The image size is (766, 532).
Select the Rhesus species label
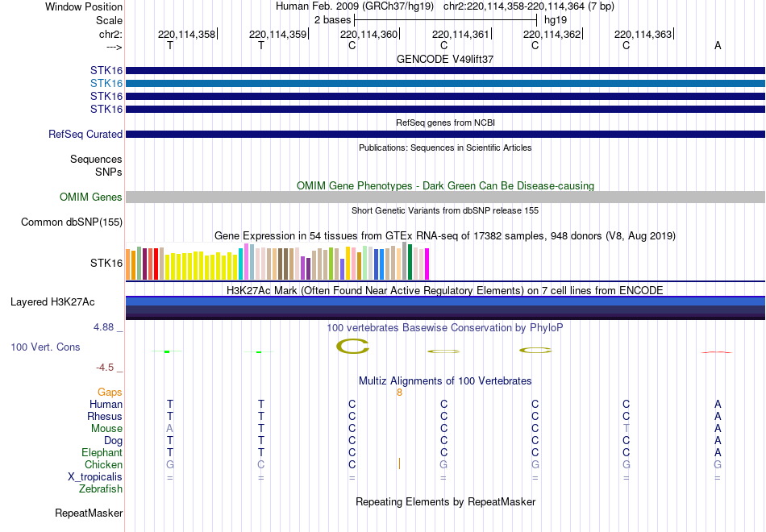105,416
